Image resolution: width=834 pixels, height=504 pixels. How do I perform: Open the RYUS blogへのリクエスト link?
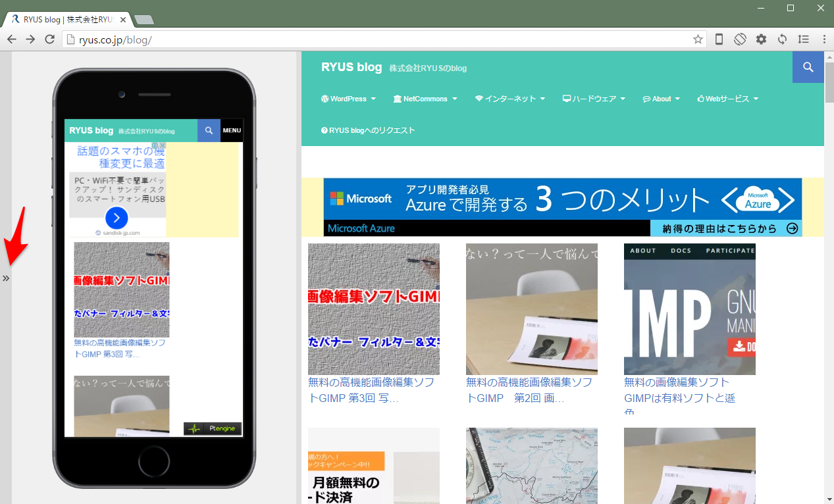click(368, 130)
